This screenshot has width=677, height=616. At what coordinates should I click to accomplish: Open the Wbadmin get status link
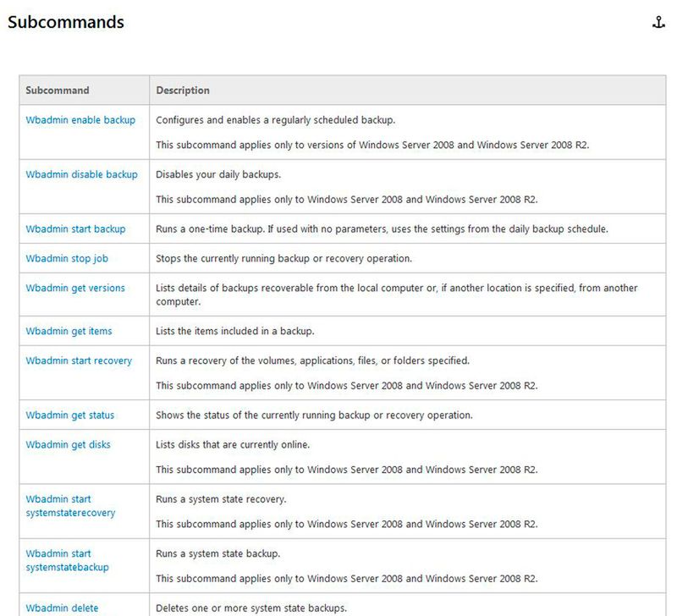[x=70, y=415]
